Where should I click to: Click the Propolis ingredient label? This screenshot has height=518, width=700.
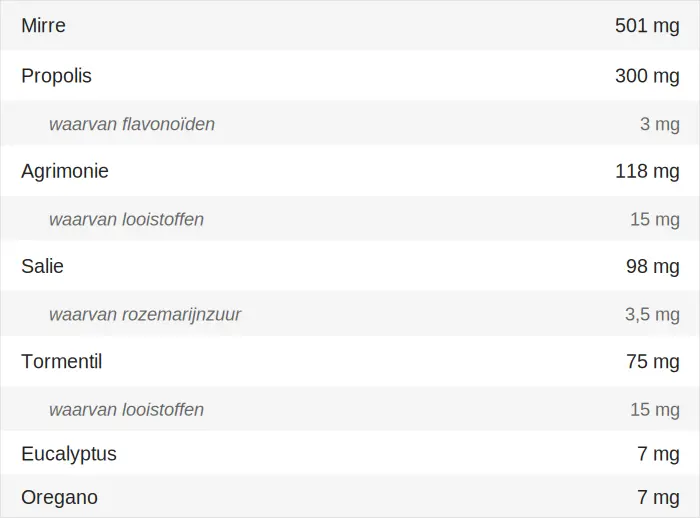56,76
